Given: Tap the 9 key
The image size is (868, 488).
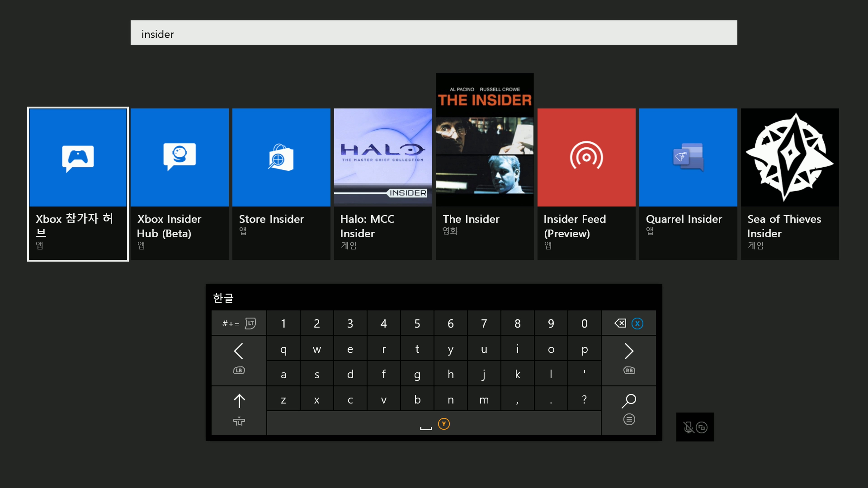Looking at the screenshot, I should coord(551,323).
